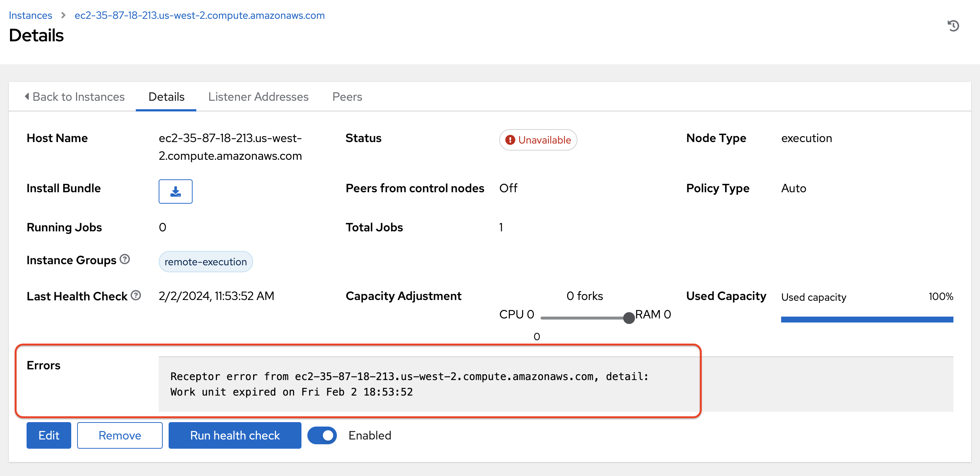Open Instance Groups help tooltip icon
Viewport: 980px width, 476px height.
(x=125, y=259)
